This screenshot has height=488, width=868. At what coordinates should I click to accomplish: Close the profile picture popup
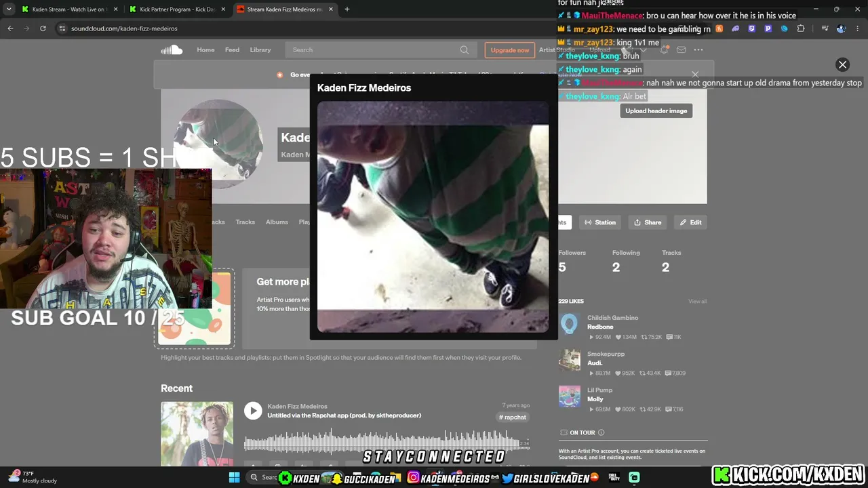[843, 64]
